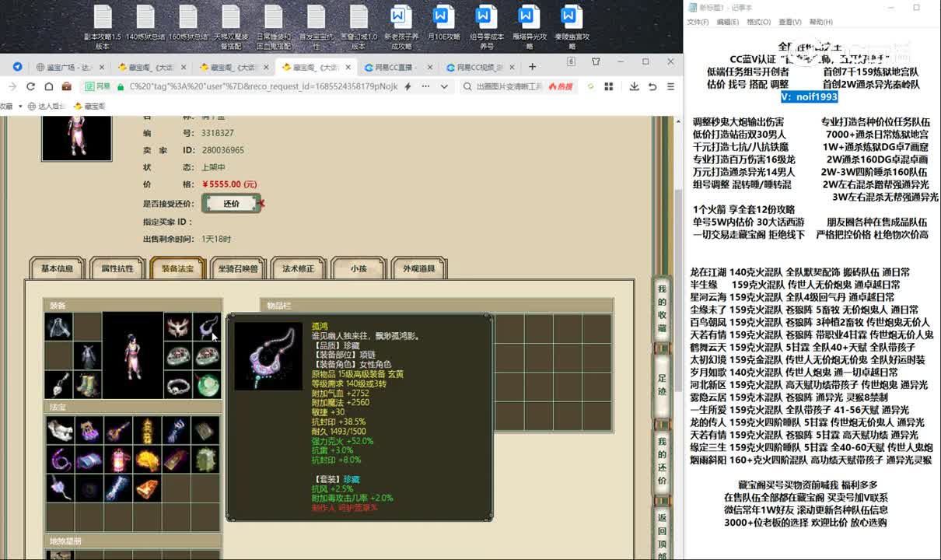This screenshot has width=941, height=560.
Task: Select the mask item in equipment panel
Action: (178, 327)
